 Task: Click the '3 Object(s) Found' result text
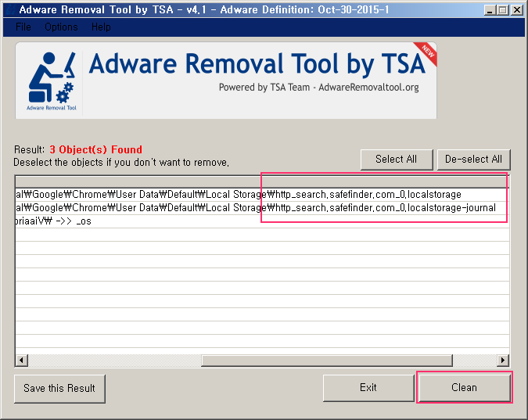pos(96,149)
